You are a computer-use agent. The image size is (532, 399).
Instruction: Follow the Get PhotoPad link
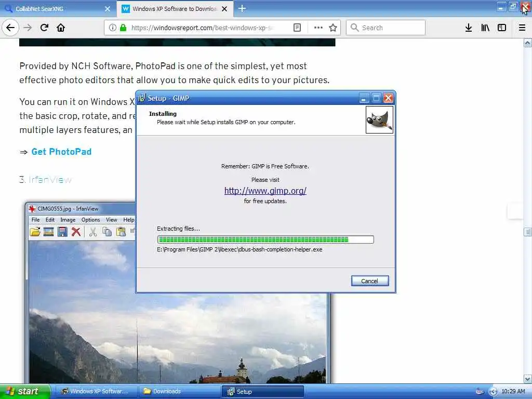(x=61, y=152)
